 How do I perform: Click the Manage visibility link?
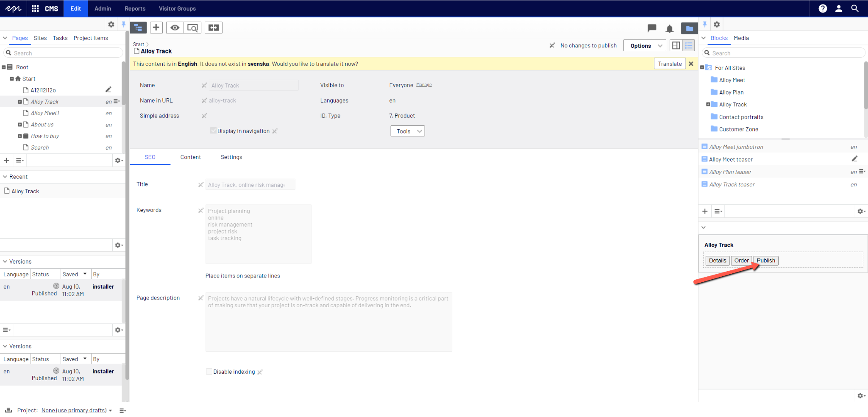tap(424, 85)
